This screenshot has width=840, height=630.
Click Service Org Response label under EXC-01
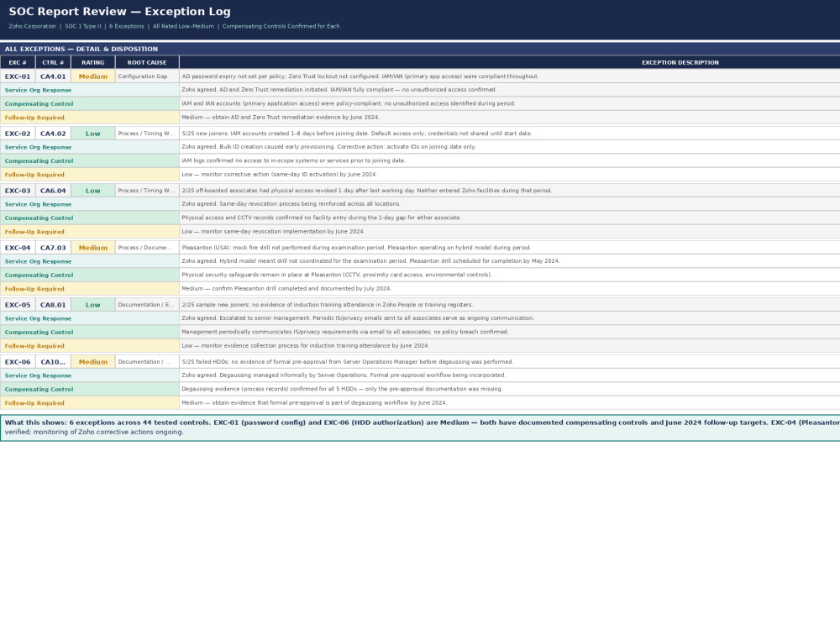point(90,90)
